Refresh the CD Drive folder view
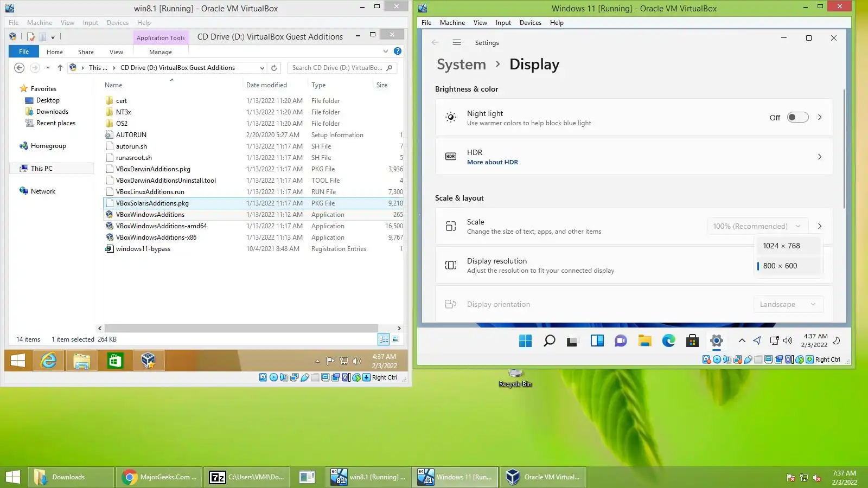 [x=274, y=68]
